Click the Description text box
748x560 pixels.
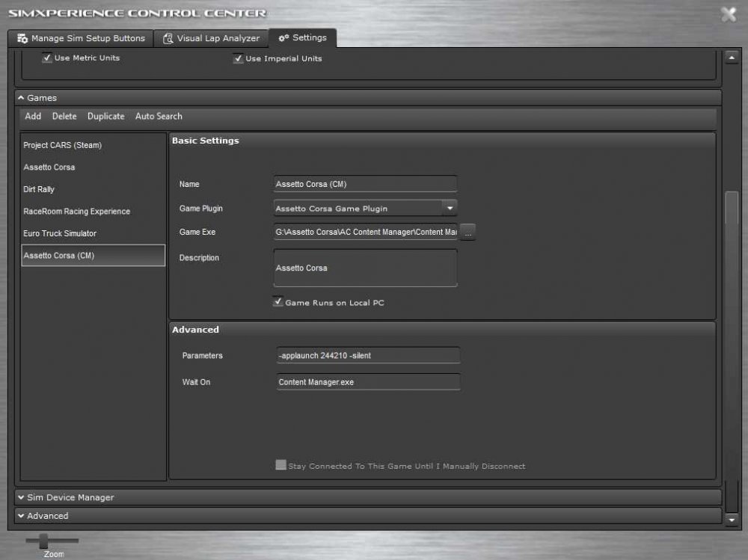[x=366, y=268]
